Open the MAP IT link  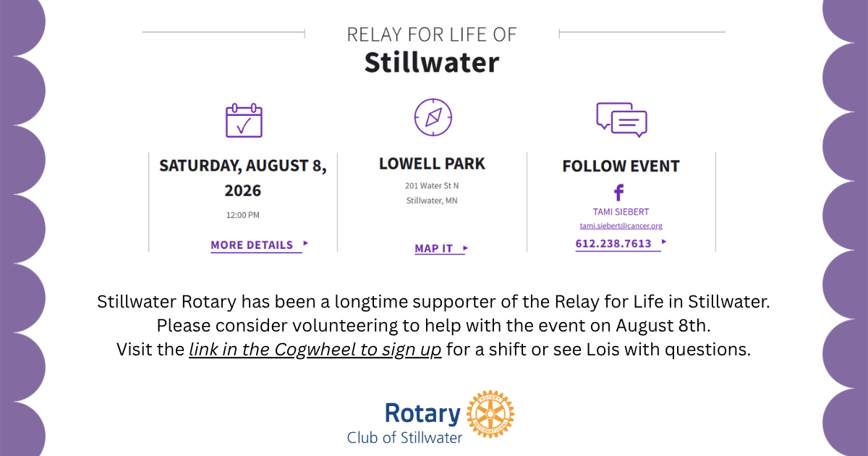[x=434, y=248]
